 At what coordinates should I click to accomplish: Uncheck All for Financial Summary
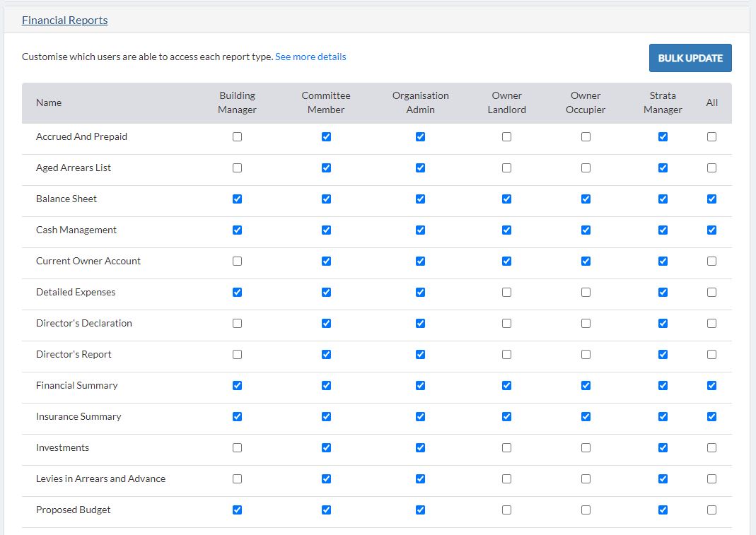[x=711, y=386]
